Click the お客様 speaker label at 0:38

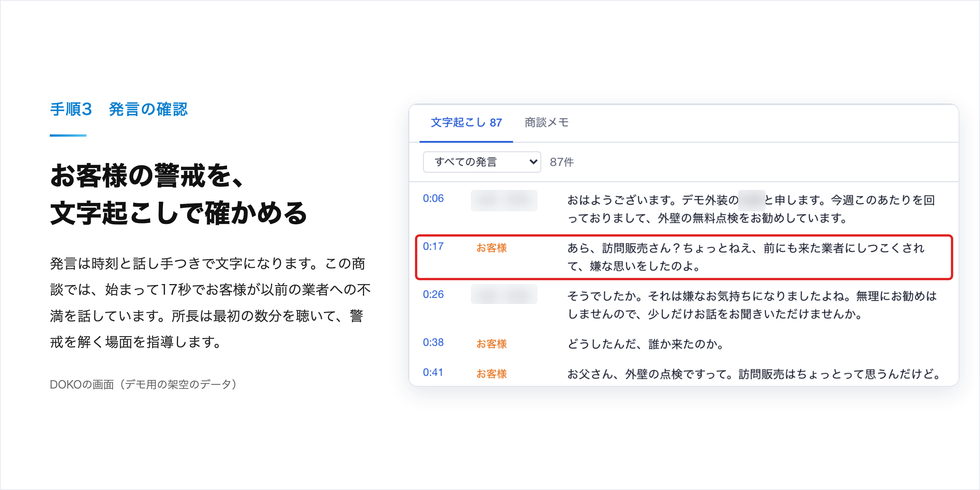pyautogui.click(x=492, y=344)
